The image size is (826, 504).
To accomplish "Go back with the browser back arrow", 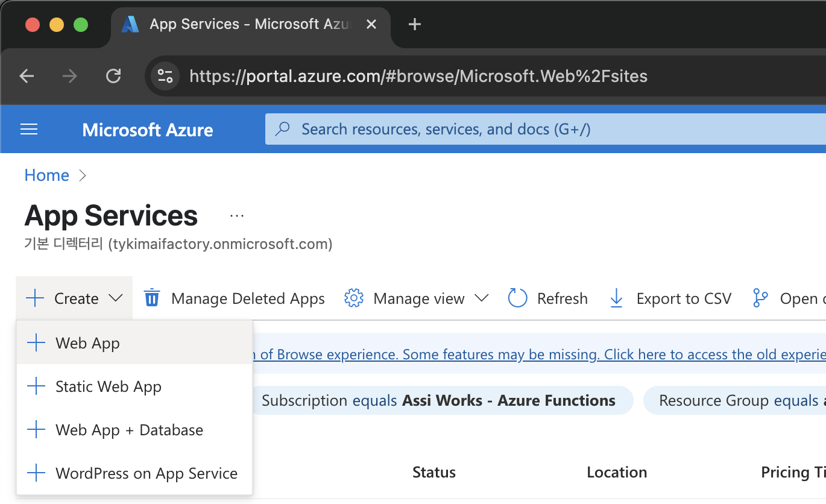I will 27,76.
